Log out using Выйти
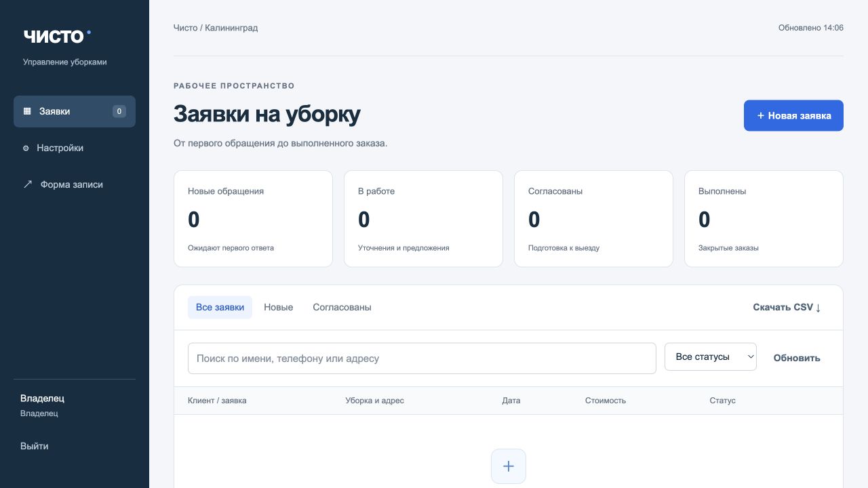Image resolution: width=868 pixels, height=488 pixels. click(35, 446)
